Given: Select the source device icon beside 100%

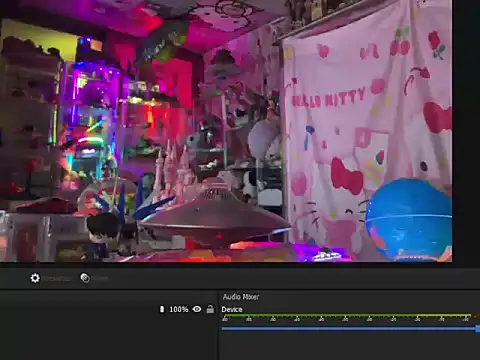Looking at the screenshot, I should pyautogui.click(x=162, y=309).
